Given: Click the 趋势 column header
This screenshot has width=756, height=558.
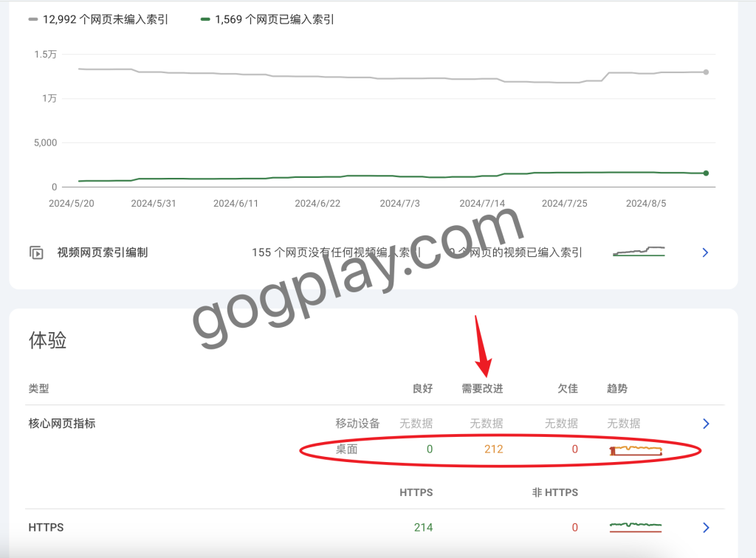Looking at the screenshot, I should pyautogui.click(x=617, y=388).
